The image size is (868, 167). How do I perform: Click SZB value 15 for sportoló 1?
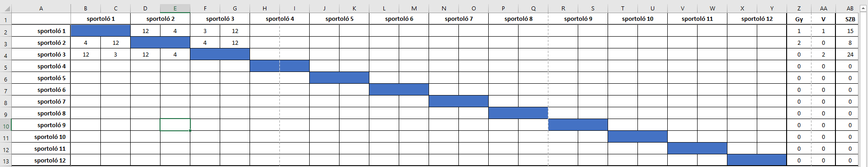(850, 31)
